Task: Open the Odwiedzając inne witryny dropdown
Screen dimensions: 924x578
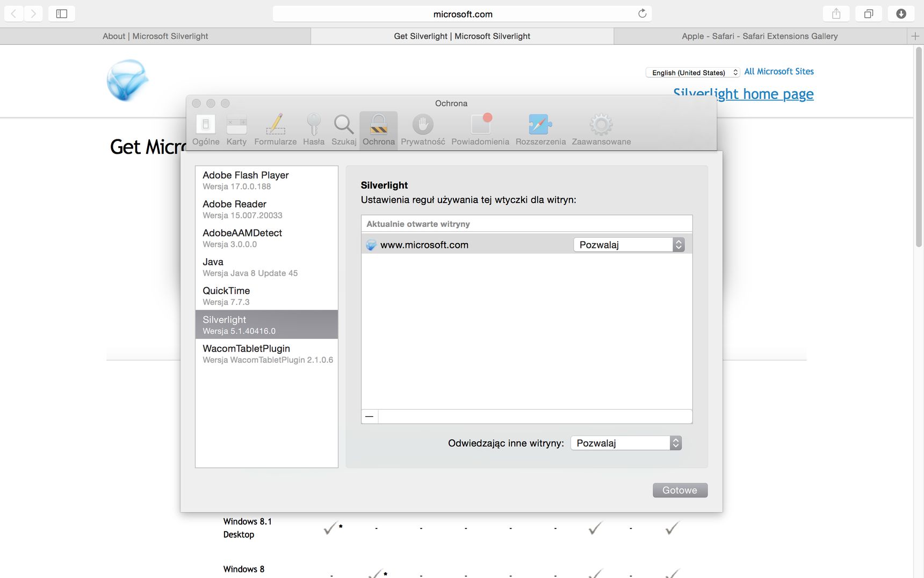Action: pos(626,443)
